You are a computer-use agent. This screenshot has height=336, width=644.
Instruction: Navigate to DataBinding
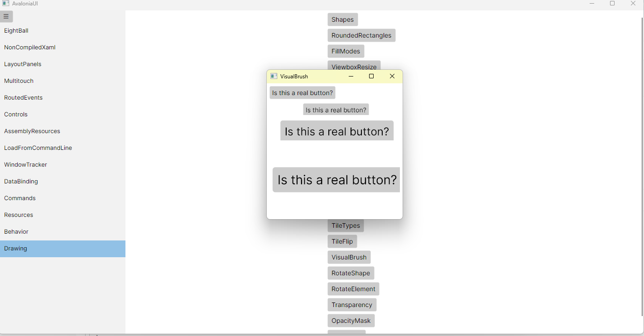pos(62,182)
